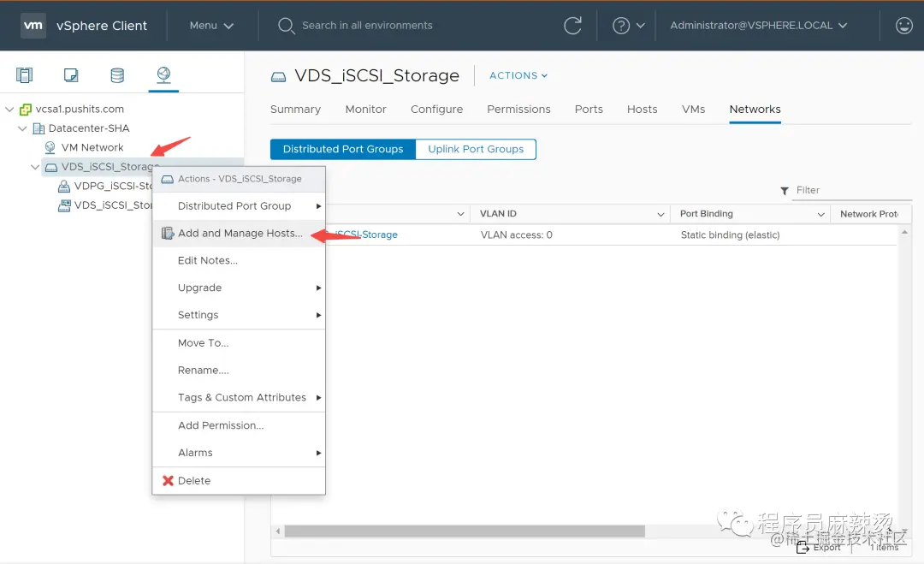Select the Networks tab
Image resolution: width=924 pixels, height=564 pixels.
(755, 109)
